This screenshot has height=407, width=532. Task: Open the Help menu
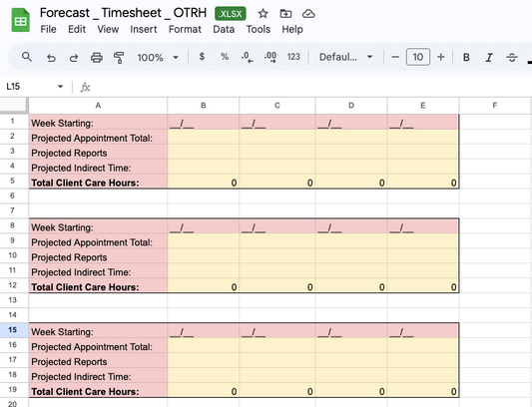[292, 29]
